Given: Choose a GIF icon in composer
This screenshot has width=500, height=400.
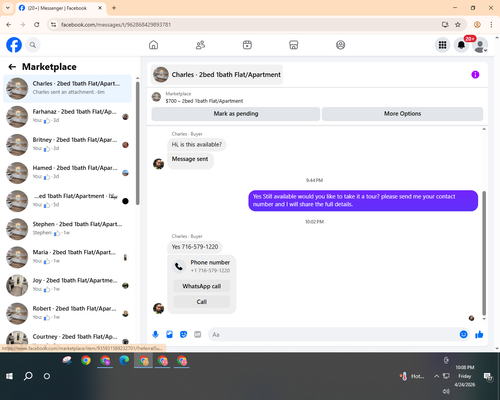Looking at the screenshot, I should pos(198,334).
